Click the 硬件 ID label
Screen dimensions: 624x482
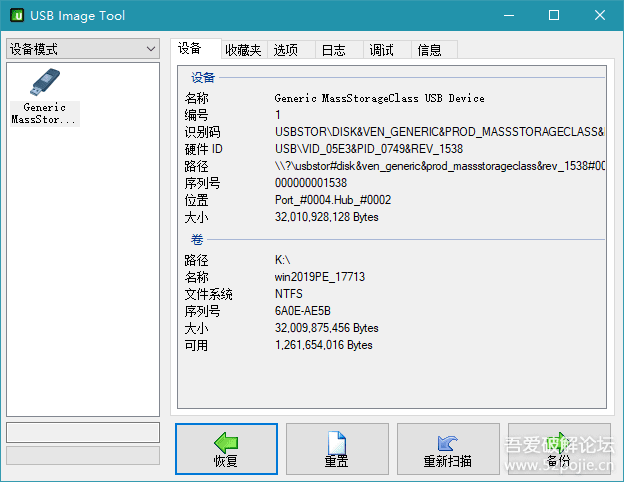click(x=203, y=149)
